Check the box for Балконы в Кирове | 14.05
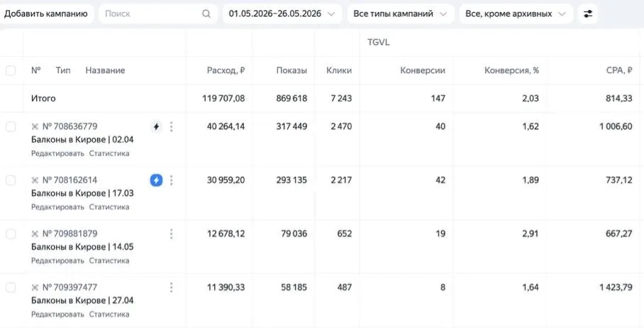644x328 pixels. point(11,234)
